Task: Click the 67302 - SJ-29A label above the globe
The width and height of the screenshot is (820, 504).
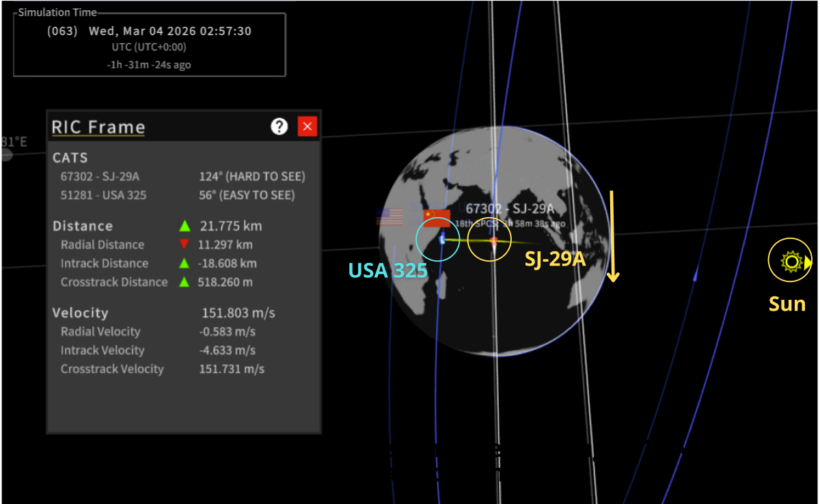Action: click(510, 209)
